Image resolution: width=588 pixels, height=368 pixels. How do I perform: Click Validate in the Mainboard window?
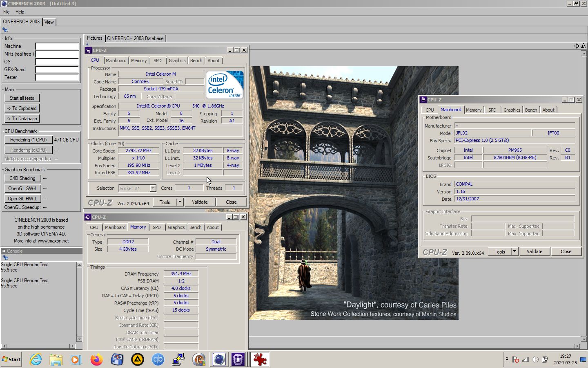pyautogui.click(x=535, y=251)
